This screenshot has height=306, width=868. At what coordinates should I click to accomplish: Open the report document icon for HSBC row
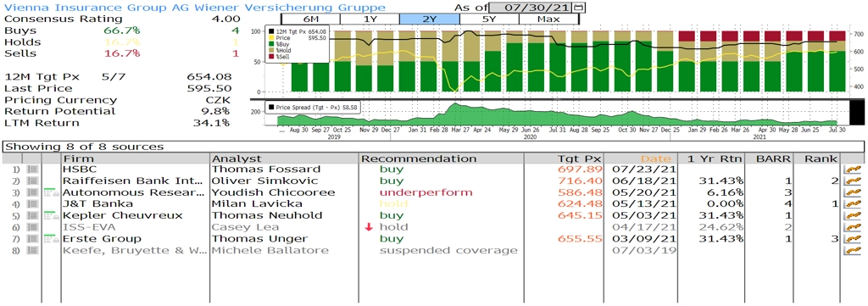(33, 170)
